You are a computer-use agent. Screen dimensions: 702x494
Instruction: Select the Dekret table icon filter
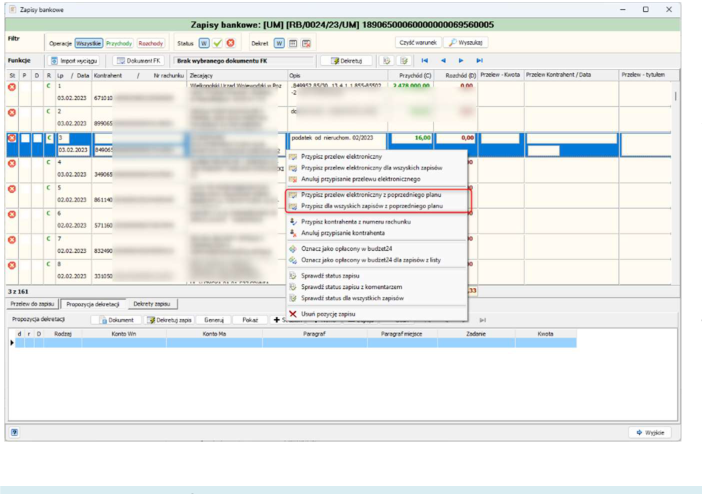coord(293,43)
